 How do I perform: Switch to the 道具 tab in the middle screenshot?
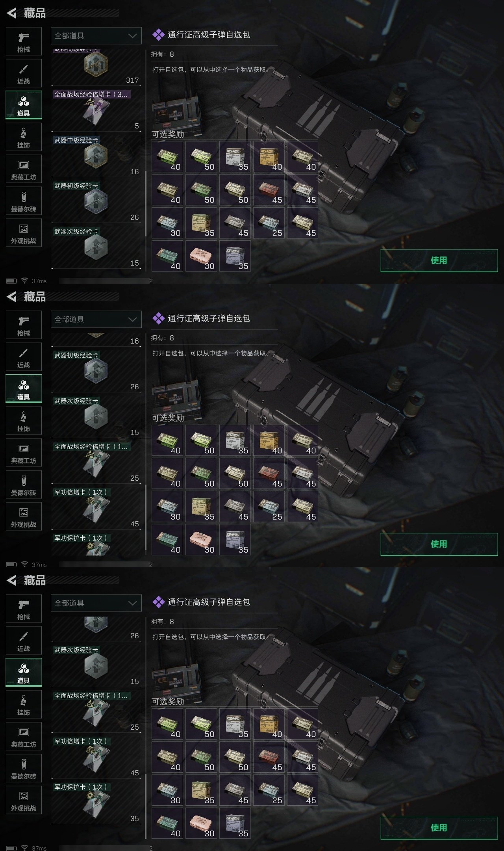coord(24,389)
